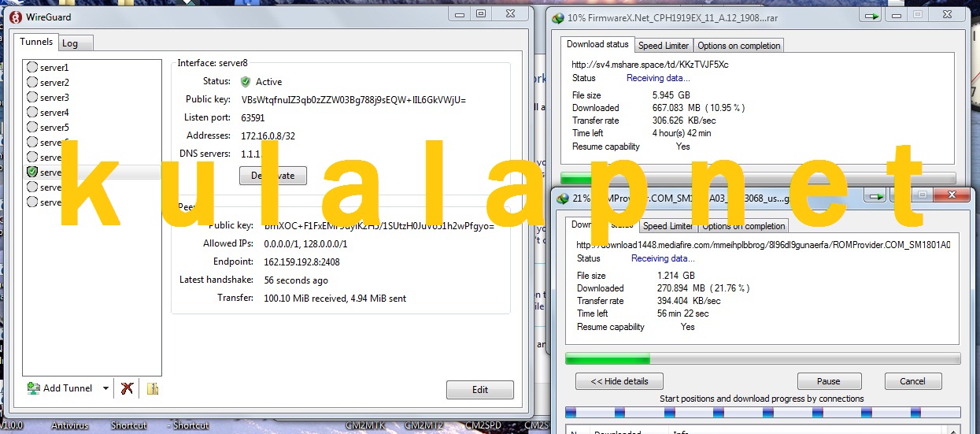Open Speed Limiter tab in FirmwareX window
Image resolution: width=980 pixels, height=434 pixels.
(x=664, y=46)
